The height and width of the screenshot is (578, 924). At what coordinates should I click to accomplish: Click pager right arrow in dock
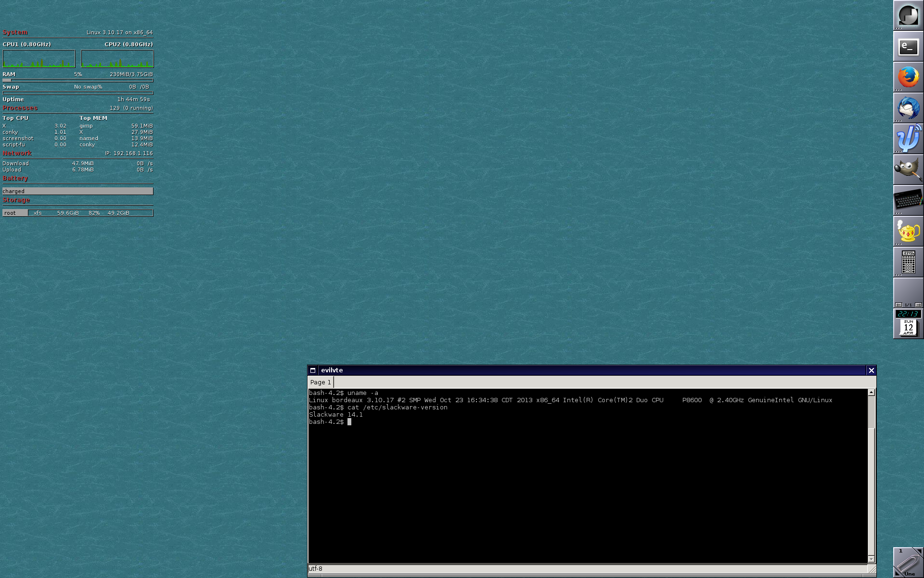pos(918,305)
